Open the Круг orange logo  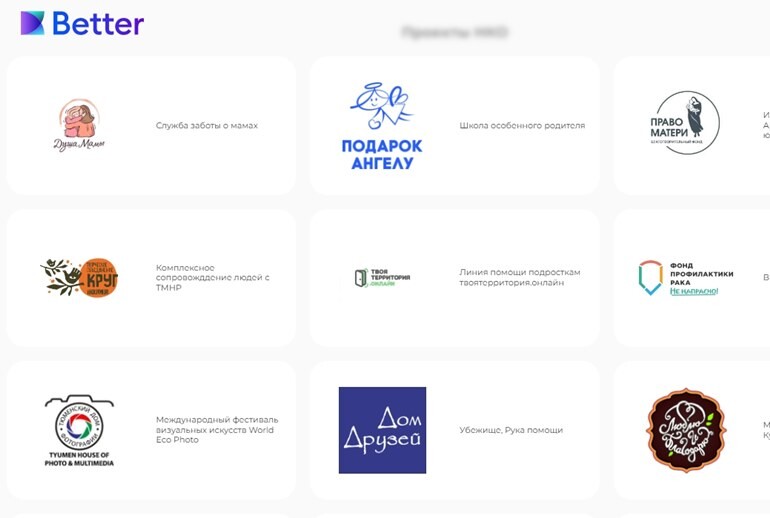(79, 277)
